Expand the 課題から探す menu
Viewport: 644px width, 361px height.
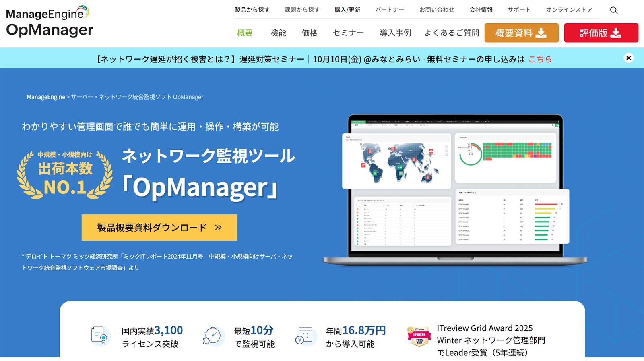point(302,10)
